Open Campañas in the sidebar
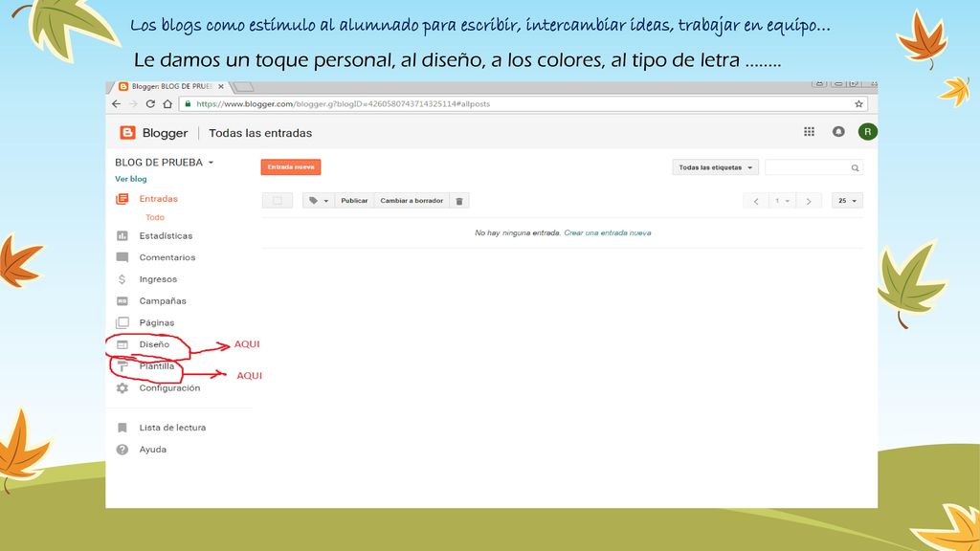The width and height of the screenshot is (980, 551). click(x=163, y=301)
